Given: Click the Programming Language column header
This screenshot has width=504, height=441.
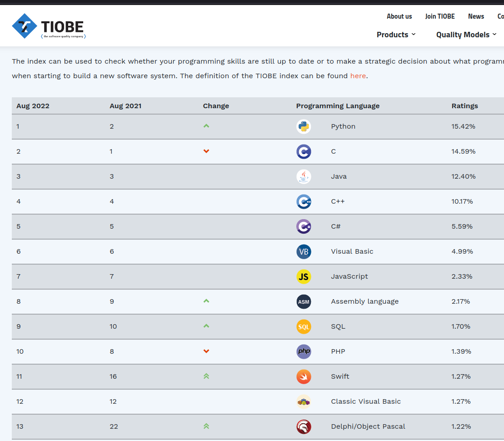Looking at the screenshot, I should 338,106.
